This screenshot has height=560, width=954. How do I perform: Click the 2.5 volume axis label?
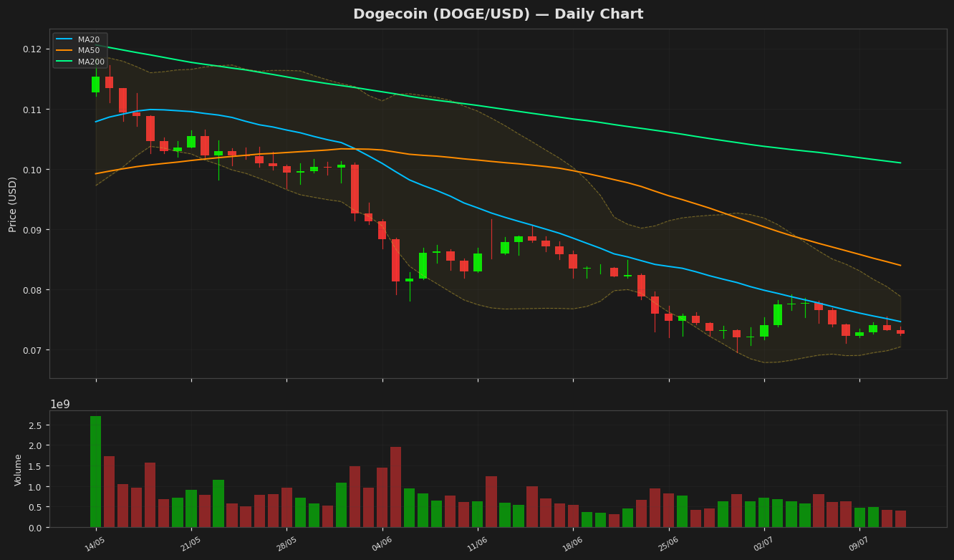pyautogui.click(x=35, y=425)
